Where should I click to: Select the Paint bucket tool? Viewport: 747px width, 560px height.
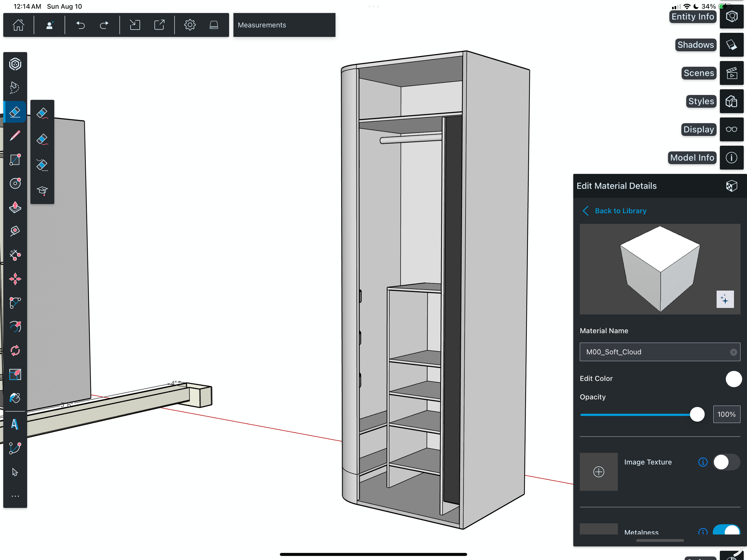pyautogui.click(x=15, y=398)
